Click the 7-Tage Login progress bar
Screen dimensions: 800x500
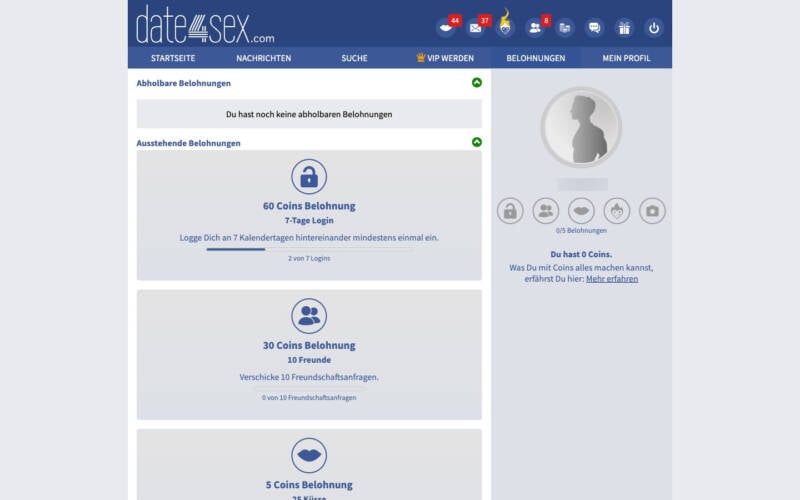(x=309, y=249)
